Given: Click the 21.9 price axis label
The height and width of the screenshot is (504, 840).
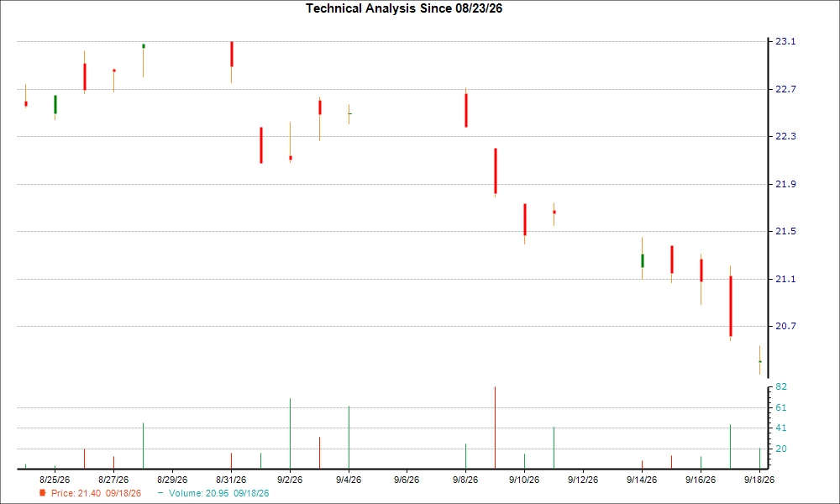Looking at the screenshot, I should [x=786, y=184].
